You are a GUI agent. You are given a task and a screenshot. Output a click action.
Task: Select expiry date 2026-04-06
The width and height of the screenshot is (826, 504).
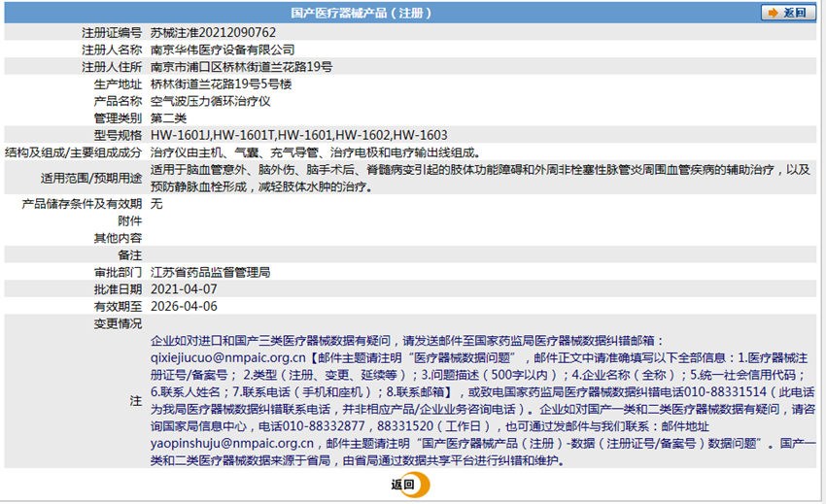click(x=184, y=307)
